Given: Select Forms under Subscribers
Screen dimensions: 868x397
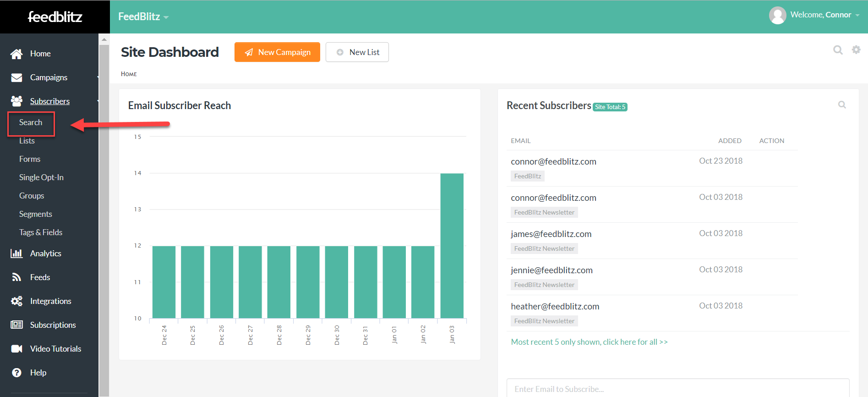Looking at the screenshot, I should tap(30, 159).
